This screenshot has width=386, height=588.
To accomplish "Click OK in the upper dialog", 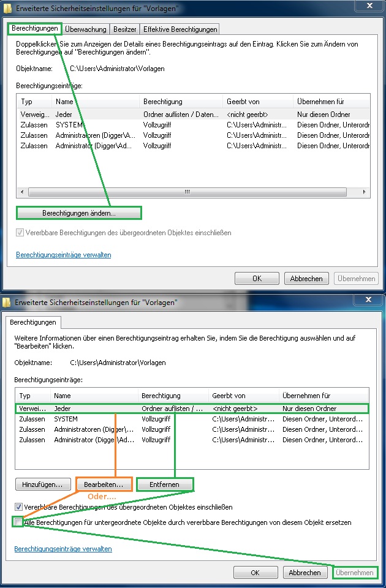I will tap(257, 279).
